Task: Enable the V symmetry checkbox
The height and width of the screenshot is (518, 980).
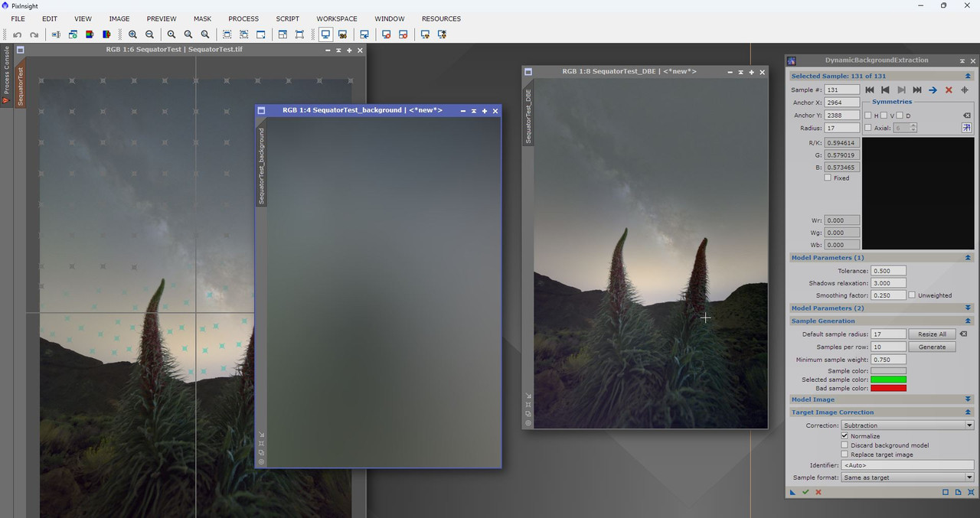Action: tap(884, 116)
